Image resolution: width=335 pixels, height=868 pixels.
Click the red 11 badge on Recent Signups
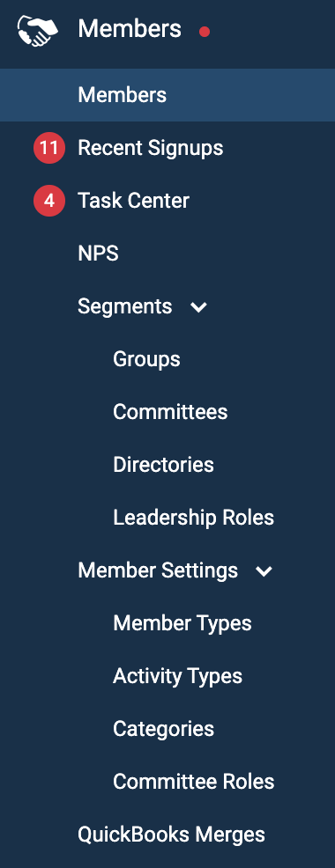(x=49, y=148)
